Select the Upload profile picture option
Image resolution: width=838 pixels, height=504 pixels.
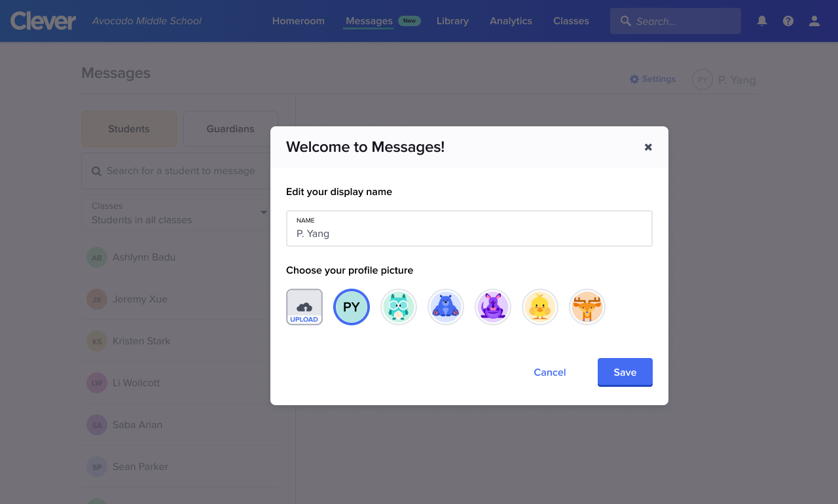(304, 306)
